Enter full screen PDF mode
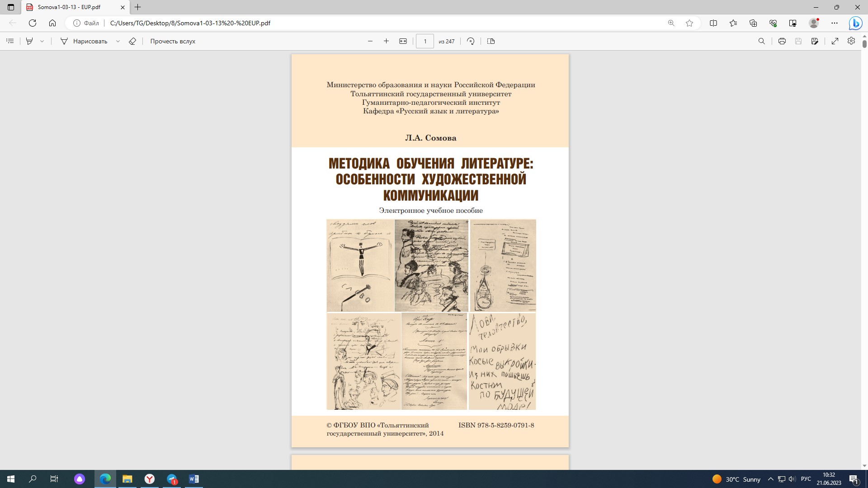Viewport: 868px width, 488px height. [x=835, y=41]
